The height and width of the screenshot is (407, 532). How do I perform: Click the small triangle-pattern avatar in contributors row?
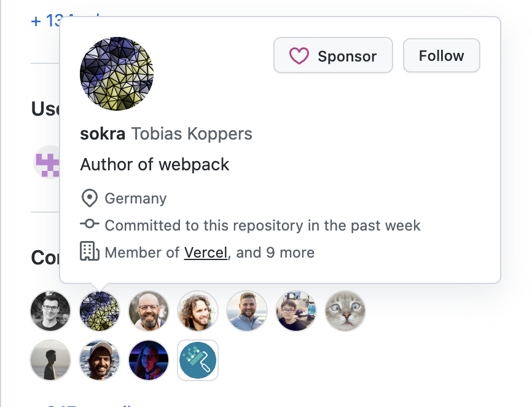click(x=100, y=311)
